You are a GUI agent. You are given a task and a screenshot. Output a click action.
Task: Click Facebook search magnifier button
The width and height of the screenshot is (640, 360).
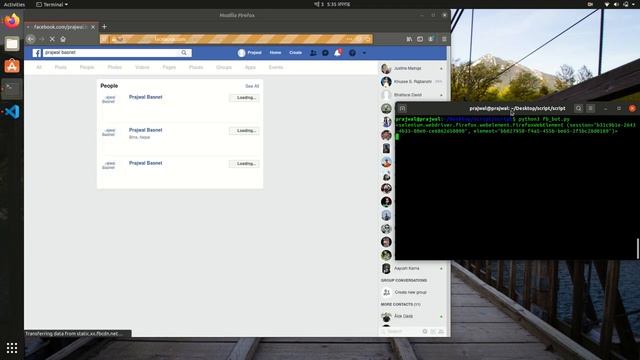184,53
